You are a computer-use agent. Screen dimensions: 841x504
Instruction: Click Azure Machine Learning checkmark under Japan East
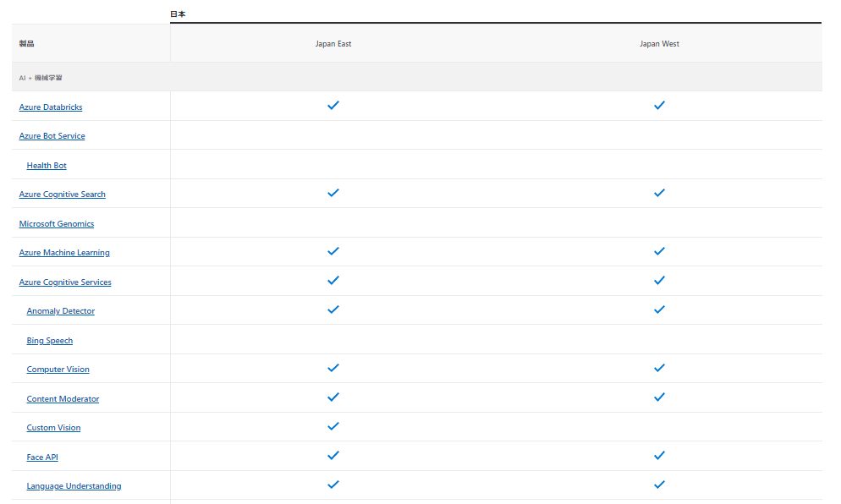click(333, 251)
